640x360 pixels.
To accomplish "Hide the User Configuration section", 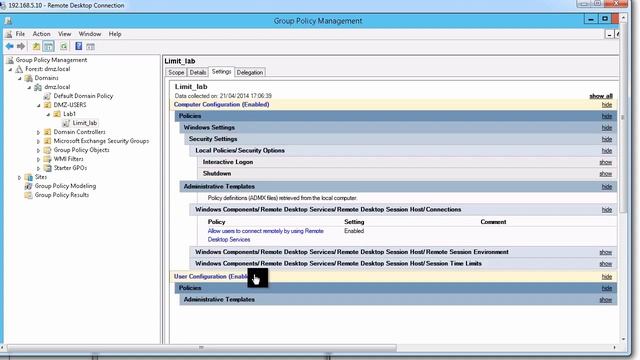I will [x=607, y=277].
